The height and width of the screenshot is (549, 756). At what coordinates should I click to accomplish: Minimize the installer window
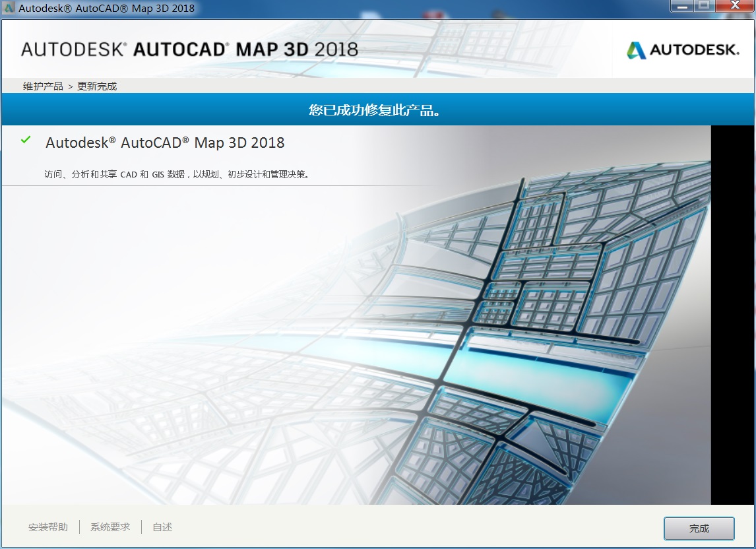tap(682, 7)
